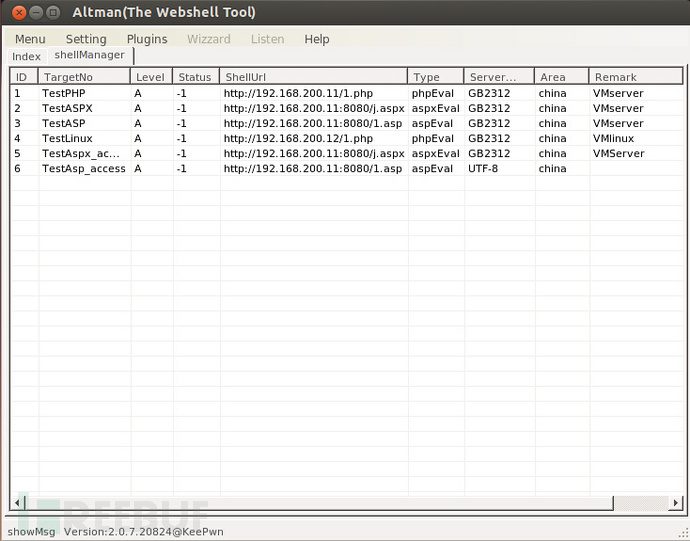The width and height of the screenshot is (690, 541).
Task: Select the TestLinux row
Action: [347, 138]
